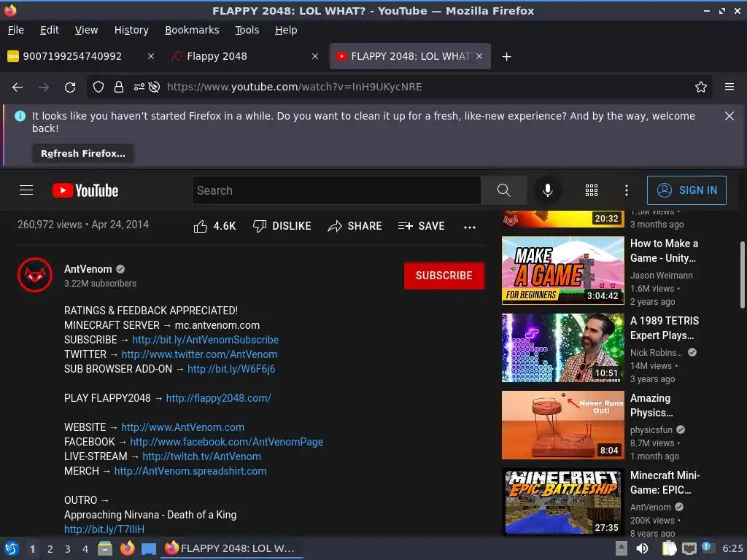Open the file manager taskbar icon
The height and width of the screenshot is (560, 747).
pos(105,548)
